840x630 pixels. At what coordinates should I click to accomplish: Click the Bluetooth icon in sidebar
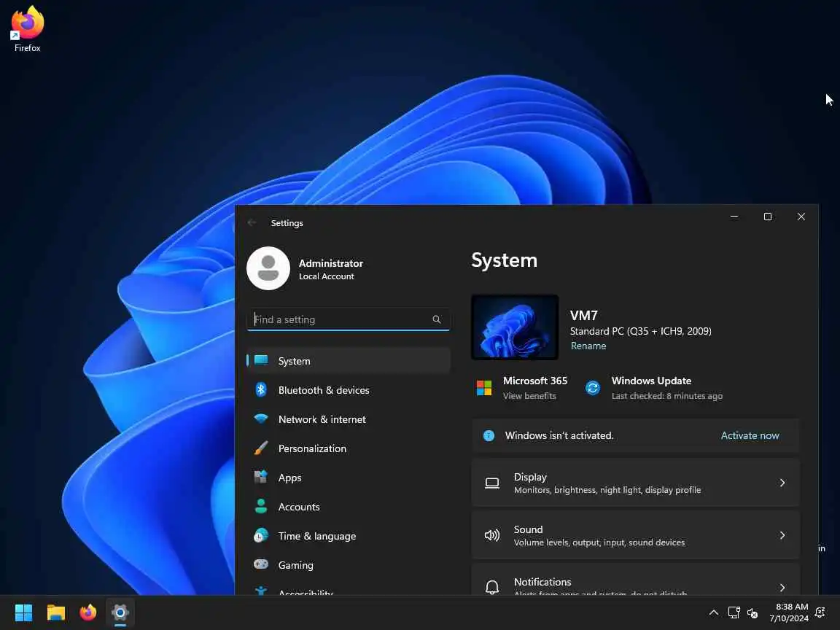pos(261,389)
